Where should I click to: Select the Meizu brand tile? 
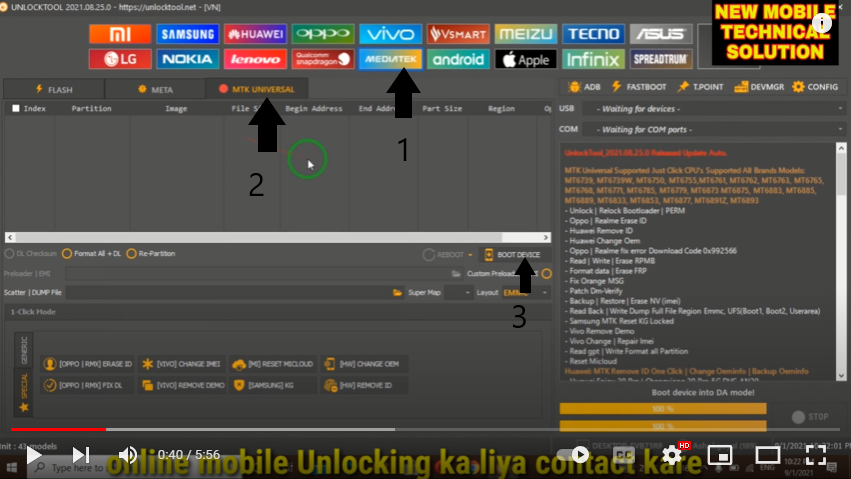click(525, 34)
